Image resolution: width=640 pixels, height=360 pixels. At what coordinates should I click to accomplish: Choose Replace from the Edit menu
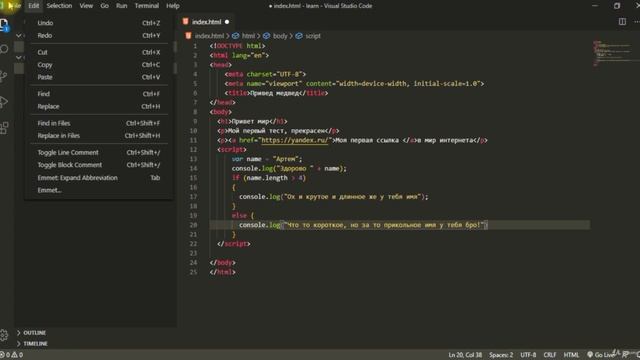99,107
